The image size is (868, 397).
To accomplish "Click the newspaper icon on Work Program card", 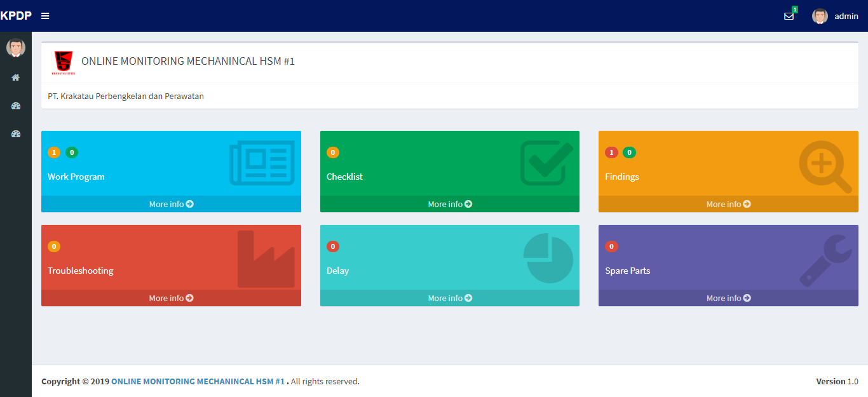I will click(262, 163).
